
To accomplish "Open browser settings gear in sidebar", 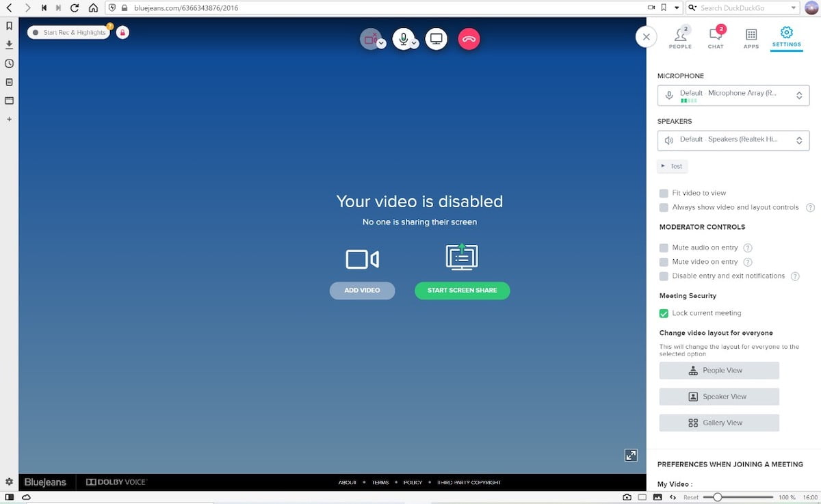I will tap(9, 482).
